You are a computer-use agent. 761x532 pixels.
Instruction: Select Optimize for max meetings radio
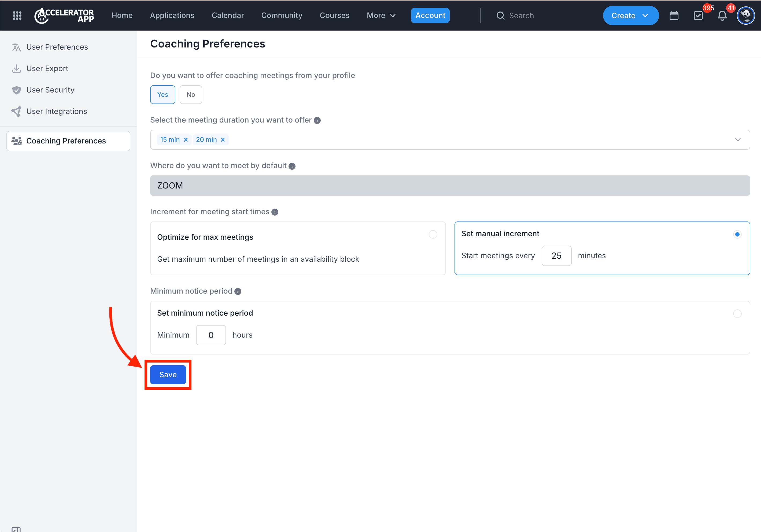point(433,234)
